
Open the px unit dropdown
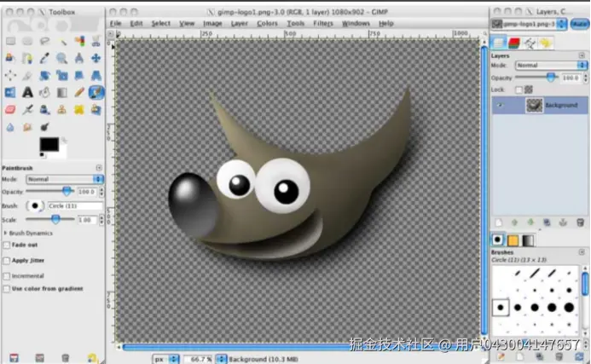point(165,359)
